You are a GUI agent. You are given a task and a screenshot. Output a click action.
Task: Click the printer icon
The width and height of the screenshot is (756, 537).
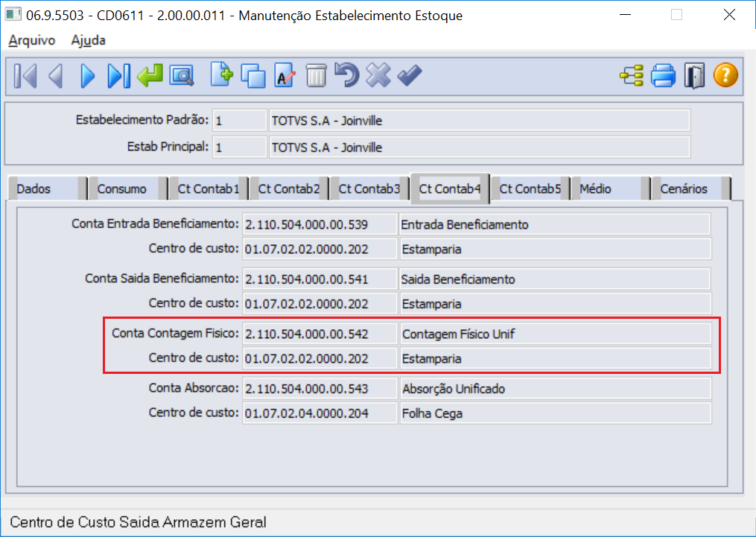(x=664, y=76)
